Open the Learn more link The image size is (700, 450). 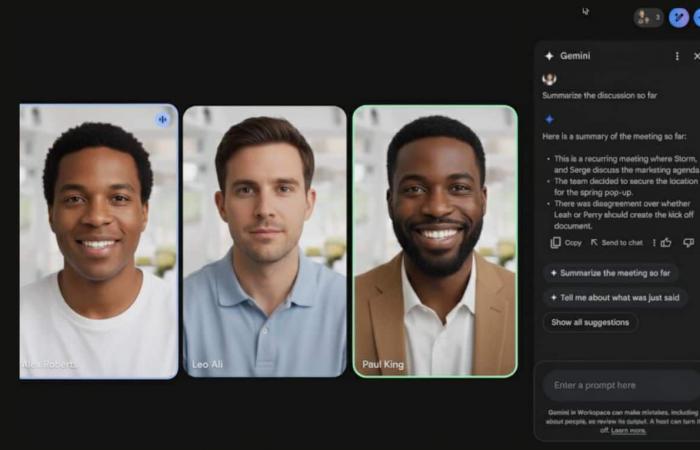pos(628,430)
